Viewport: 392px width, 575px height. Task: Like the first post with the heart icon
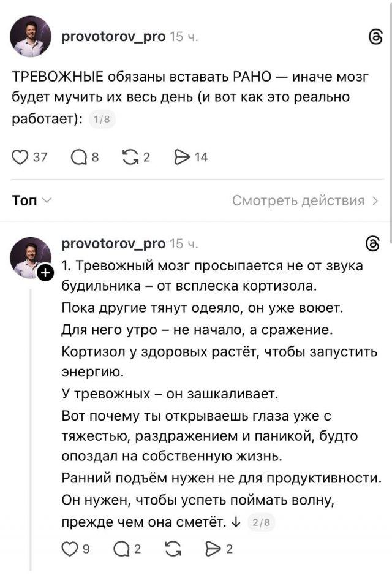(18, 156)
